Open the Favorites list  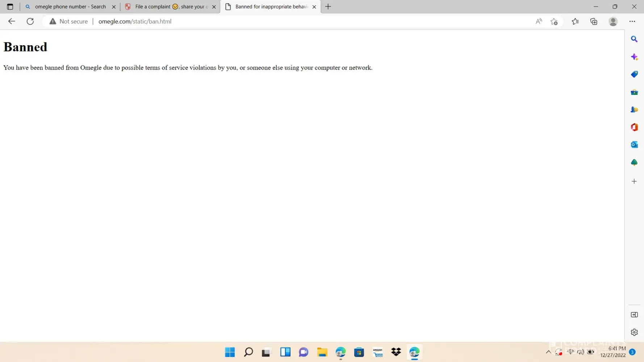(575, 21)
